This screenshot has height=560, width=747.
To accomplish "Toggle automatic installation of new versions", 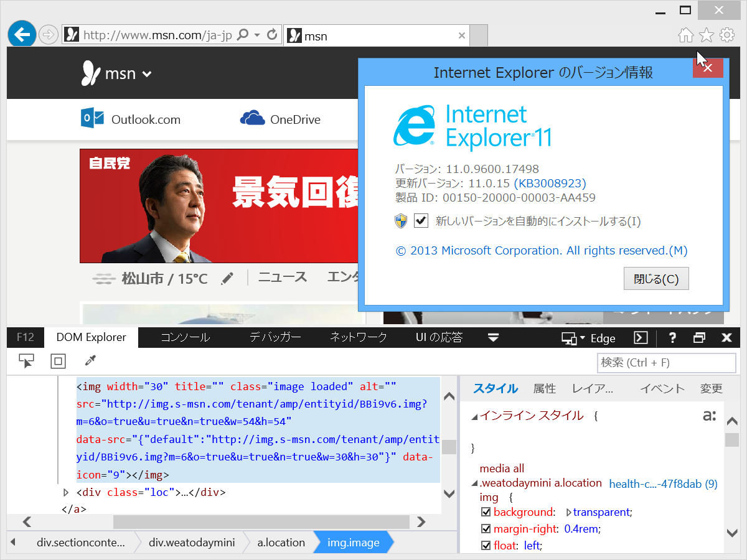I will (x=421, y=221).
